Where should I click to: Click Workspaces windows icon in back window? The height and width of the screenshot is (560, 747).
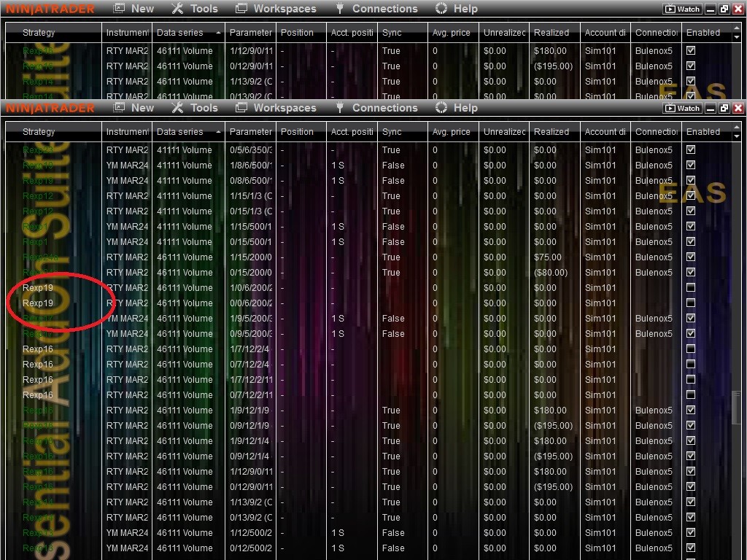click(x=241, y=8)
